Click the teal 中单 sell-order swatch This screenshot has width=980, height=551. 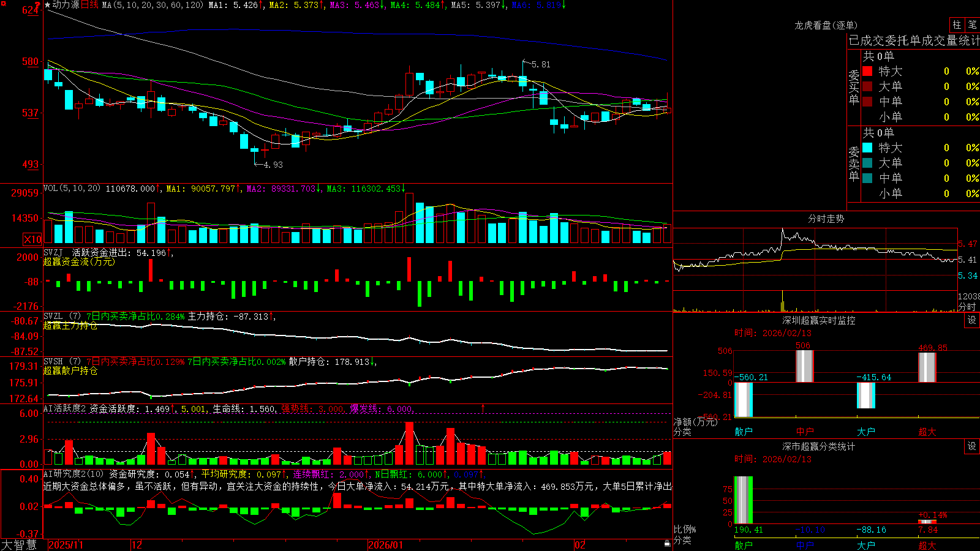867,178
